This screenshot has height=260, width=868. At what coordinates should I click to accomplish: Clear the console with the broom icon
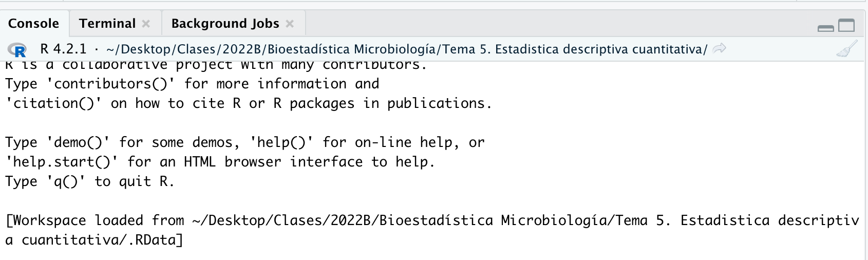[846, 49]
